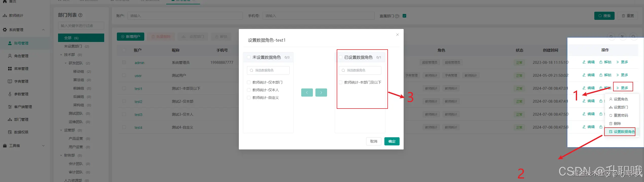Click 取消 in the data role dialog
The image size is (644, 182).
pos(374,141)
